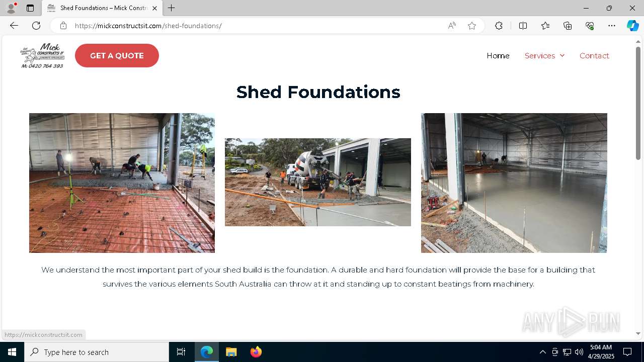Show hidden system tray icons
Viewport: 644px width, 362px height.
pos(542,352)
